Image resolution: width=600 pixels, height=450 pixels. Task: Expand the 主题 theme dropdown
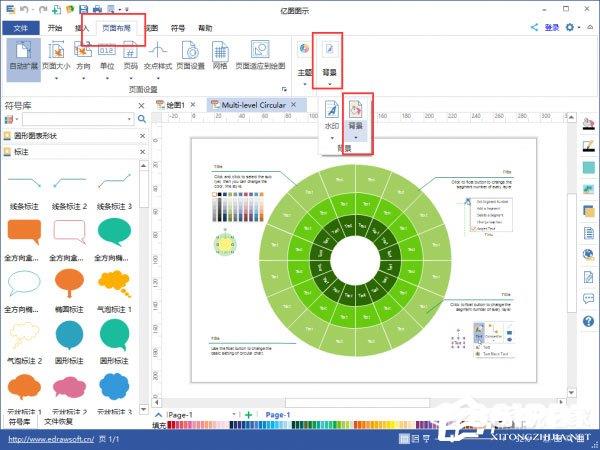(305, 83)
